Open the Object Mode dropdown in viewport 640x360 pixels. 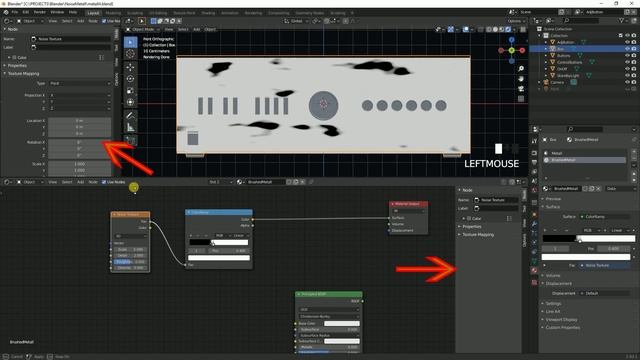[x=142, y=29]
